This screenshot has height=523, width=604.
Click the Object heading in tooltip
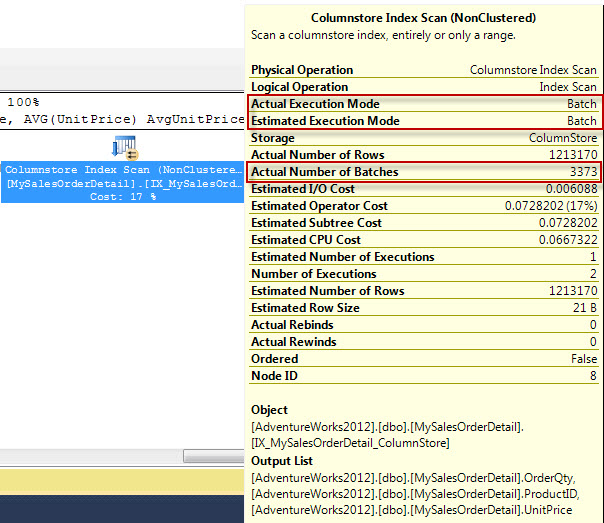[x=269, y=410]
